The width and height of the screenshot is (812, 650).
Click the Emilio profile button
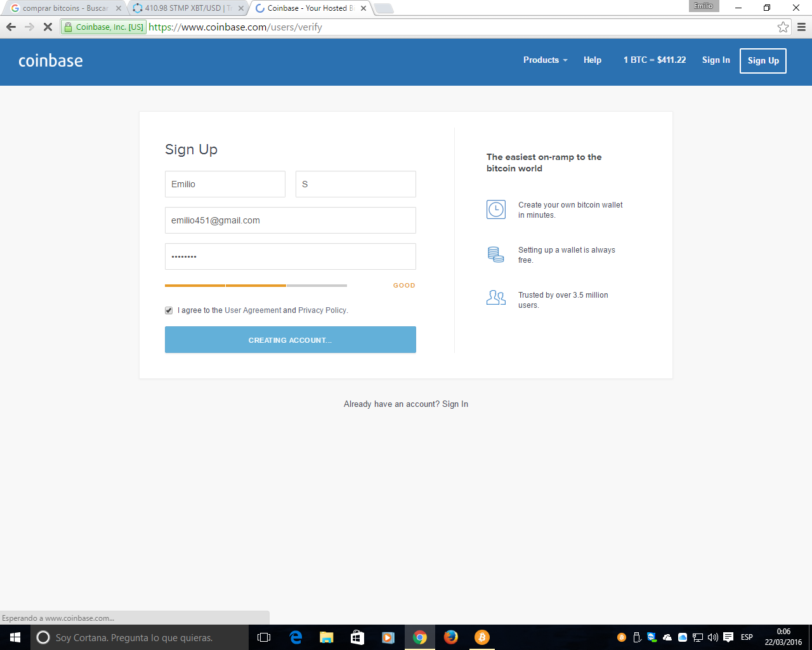(x=704, y=6)
